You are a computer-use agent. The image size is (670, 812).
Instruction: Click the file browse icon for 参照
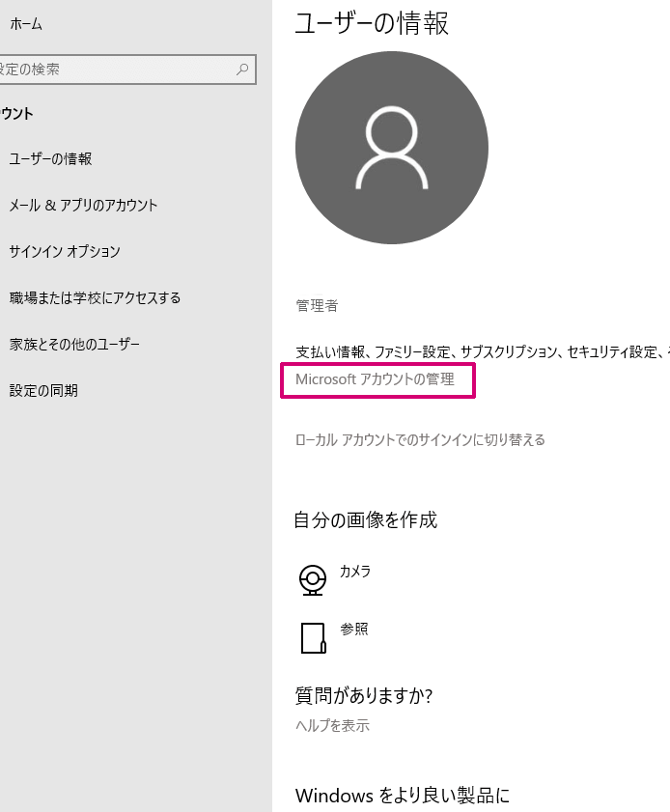click(313, 637)
